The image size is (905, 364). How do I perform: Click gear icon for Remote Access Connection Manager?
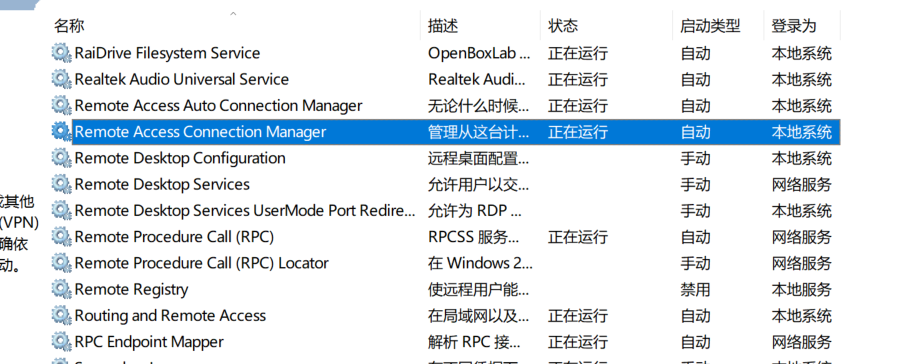tap(61, 132)
